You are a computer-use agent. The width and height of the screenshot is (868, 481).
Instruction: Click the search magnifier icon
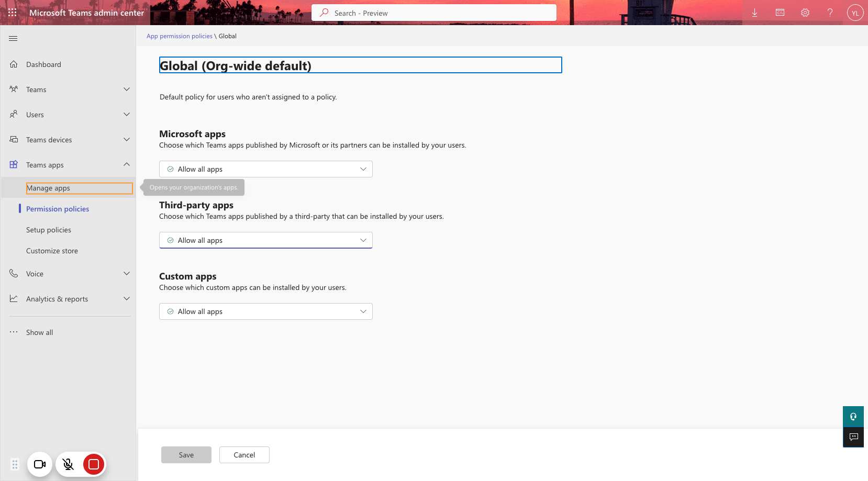coord(324,13)
